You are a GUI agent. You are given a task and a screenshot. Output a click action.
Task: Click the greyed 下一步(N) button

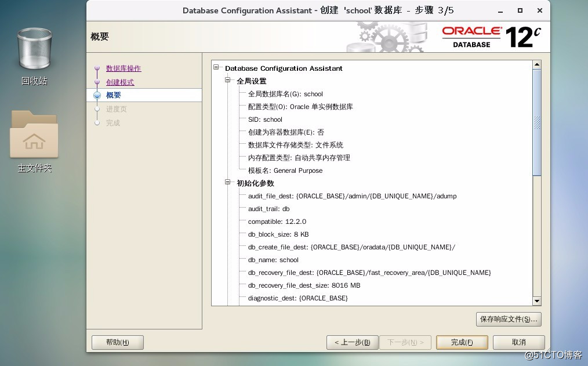coord(405,342)
